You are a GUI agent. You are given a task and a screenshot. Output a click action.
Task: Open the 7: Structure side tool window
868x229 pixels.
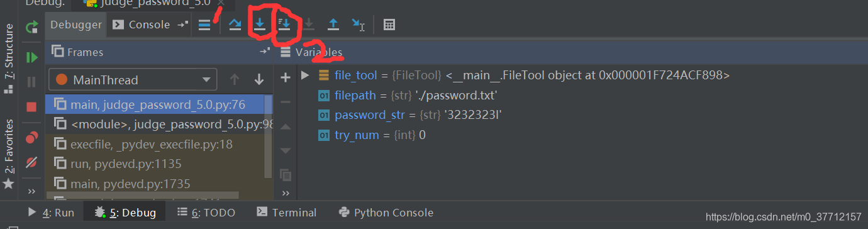click(x=8, y=59)
